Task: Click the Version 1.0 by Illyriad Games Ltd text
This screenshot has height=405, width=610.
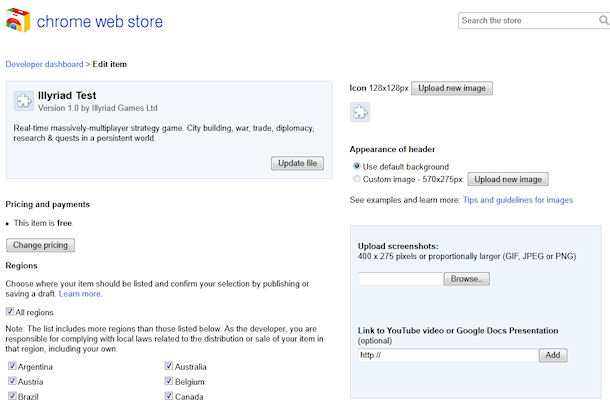Action: coord(98,108)
